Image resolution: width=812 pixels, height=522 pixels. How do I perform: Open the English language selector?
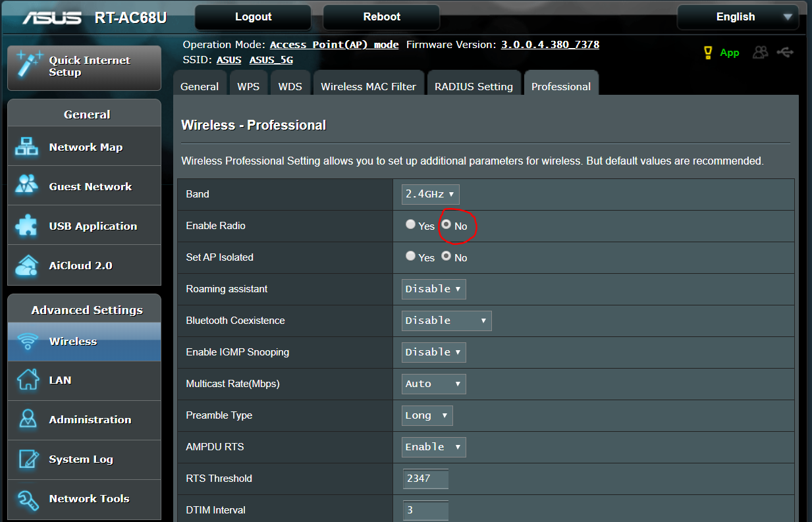coord(737,17)
